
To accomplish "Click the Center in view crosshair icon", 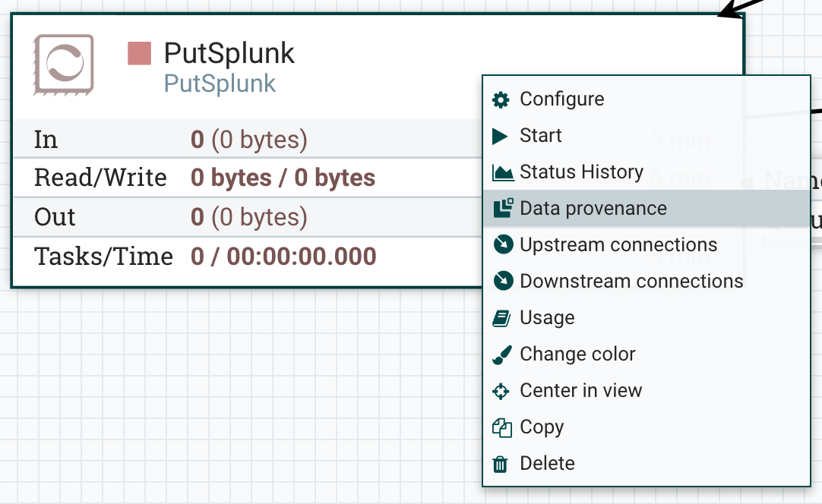I will [501, 391].
